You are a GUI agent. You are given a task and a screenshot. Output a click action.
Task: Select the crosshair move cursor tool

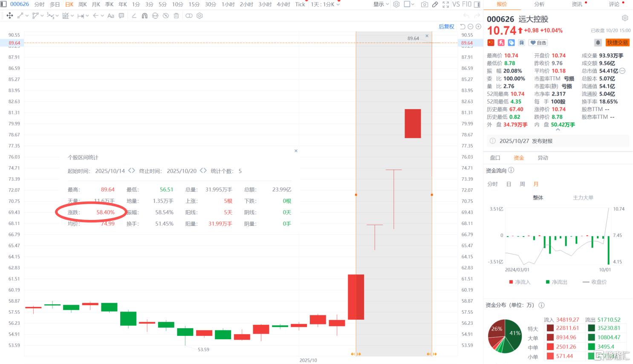[9, 16]
